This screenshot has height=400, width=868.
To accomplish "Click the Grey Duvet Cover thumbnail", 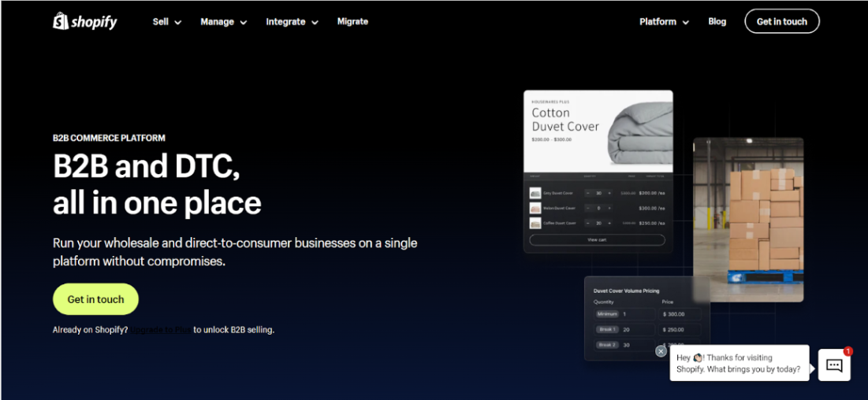I will pos(535,193).
